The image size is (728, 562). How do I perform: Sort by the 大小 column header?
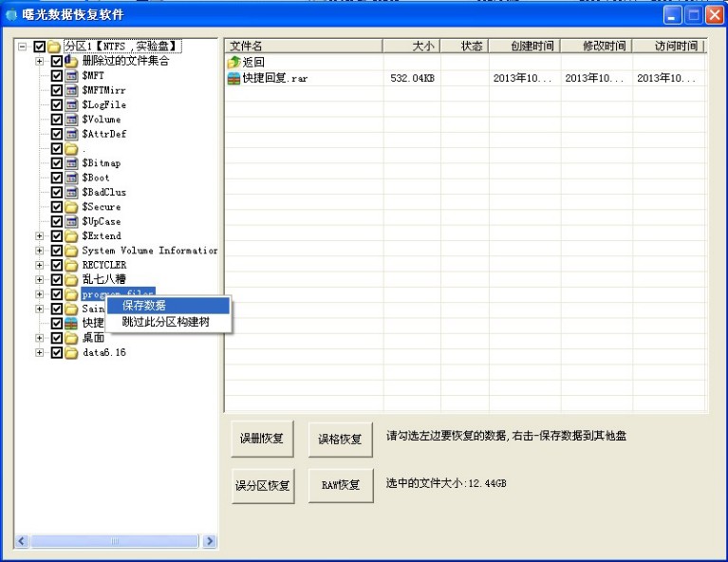coord(412,46)
